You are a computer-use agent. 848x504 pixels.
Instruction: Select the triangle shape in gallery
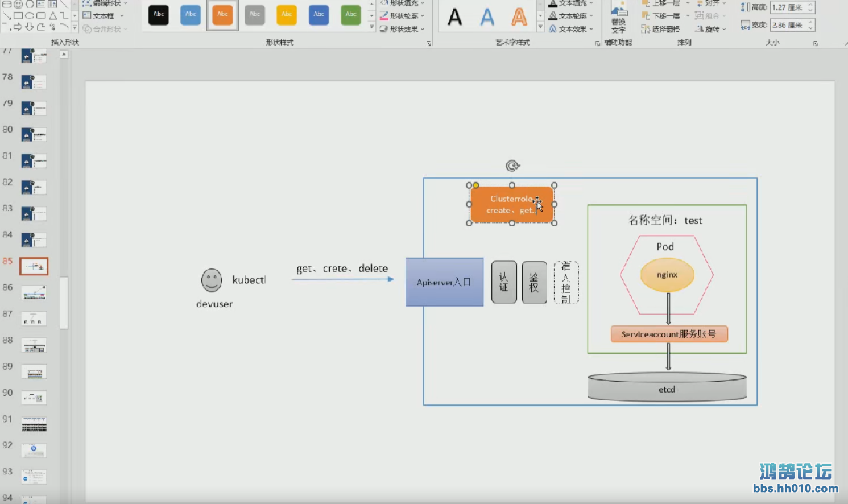click(52, 15)
